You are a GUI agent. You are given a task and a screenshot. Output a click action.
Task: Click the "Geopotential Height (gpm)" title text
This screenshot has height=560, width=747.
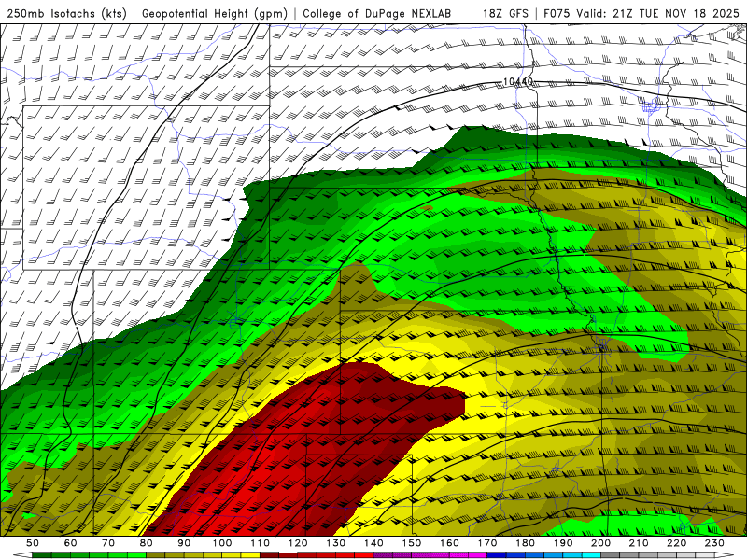pos(215,14)
